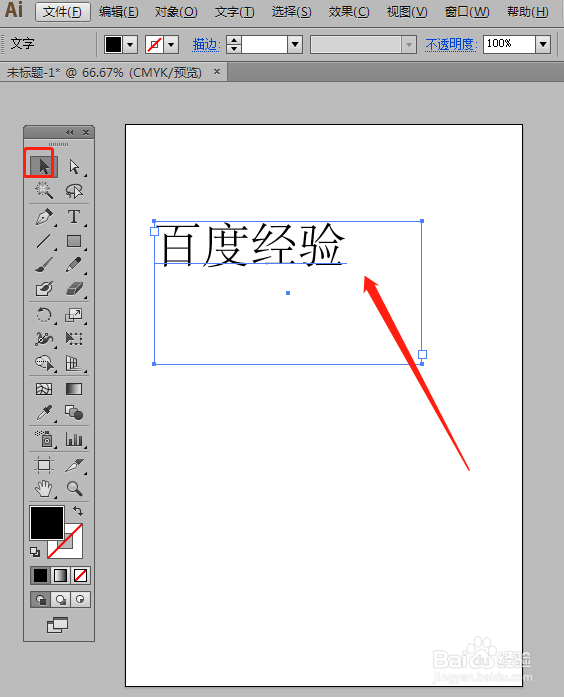Click the control bar stroke swatch
Screen dimensions: 564x697
coord(154,44)
